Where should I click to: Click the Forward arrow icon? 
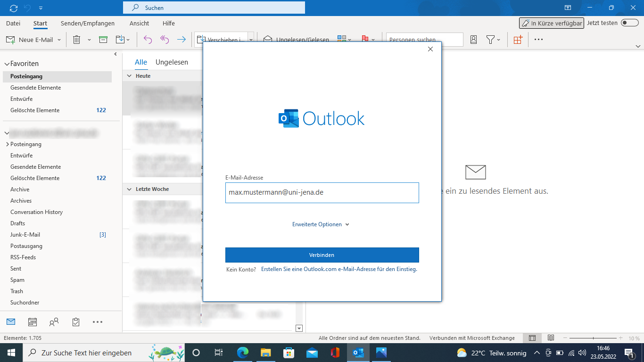pos(181,40)
